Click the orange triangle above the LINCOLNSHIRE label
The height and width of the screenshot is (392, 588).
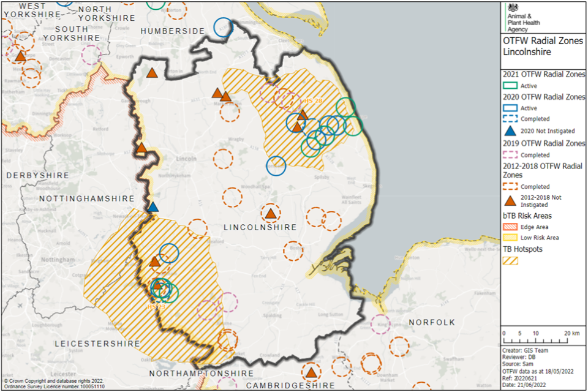(270, 213)
